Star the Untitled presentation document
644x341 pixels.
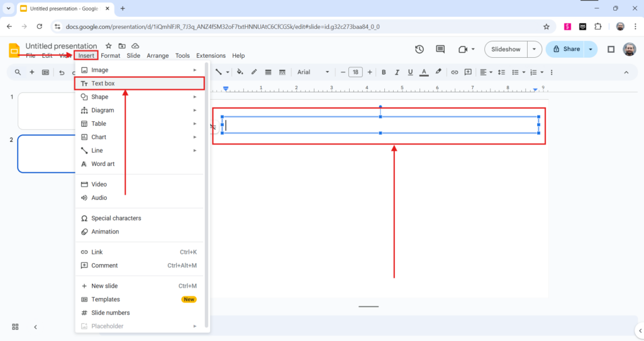click(x=109, y=46)
